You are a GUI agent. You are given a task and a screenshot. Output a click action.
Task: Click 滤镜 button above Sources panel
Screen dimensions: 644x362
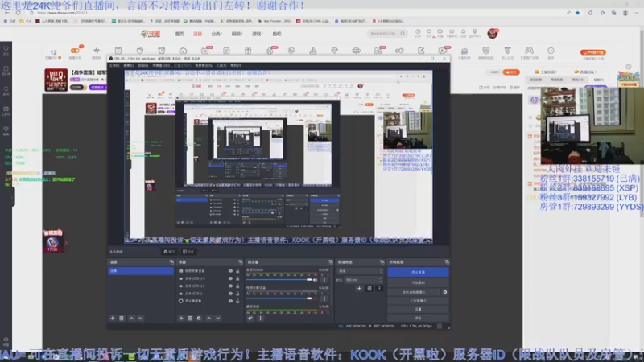[x=188, y=252]
